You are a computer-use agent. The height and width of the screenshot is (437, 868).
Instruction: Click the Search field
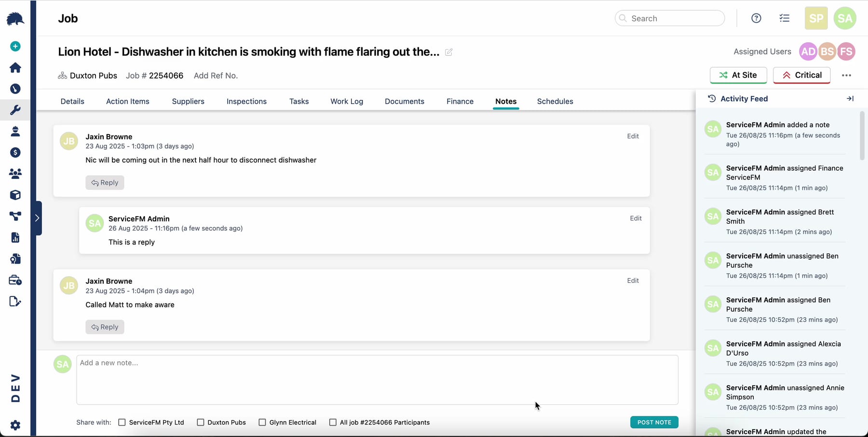pyautogui.click(x=670, y=18)
